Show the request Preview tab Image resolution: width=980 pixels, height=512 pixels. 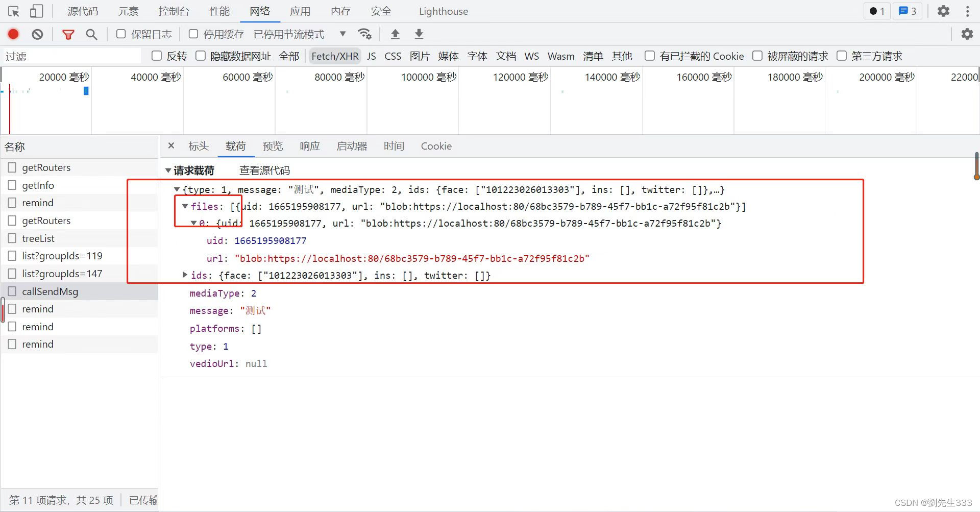click(x=273, y=146)
